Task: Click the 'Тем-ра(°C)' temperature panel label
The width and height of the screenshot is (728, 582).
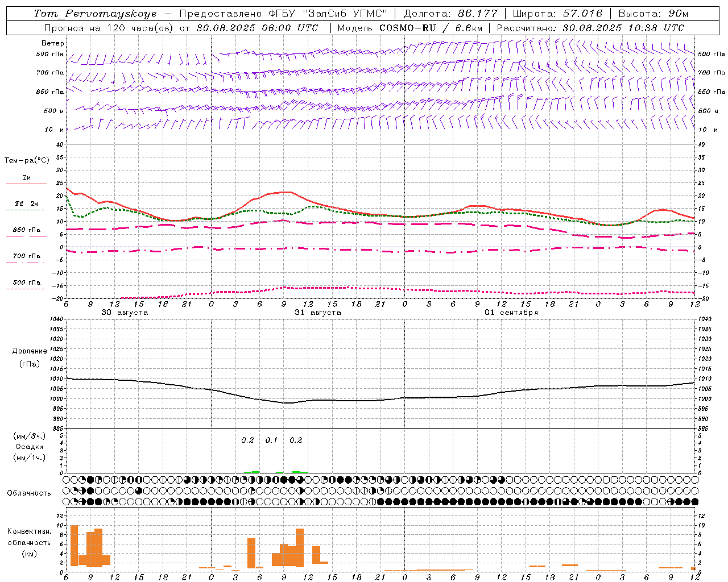Action: tap(27, 161)
